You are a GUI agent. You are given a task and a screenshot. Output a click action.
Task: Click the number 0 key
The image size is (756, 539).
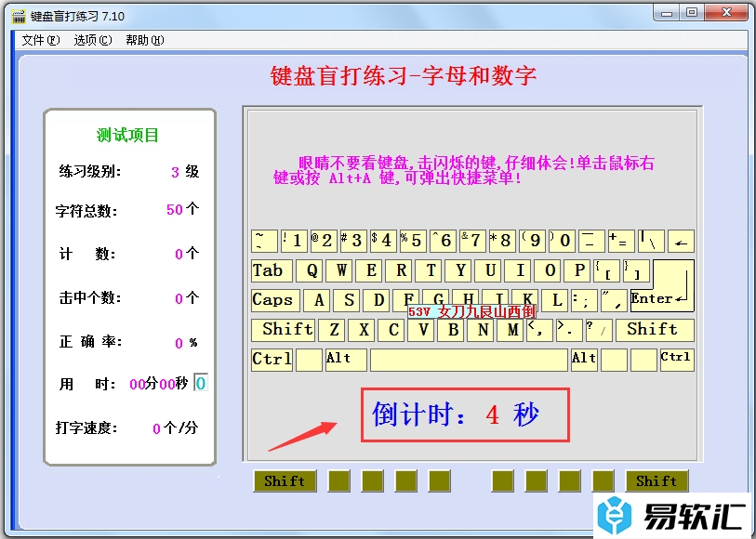click(x=563, y=242)
